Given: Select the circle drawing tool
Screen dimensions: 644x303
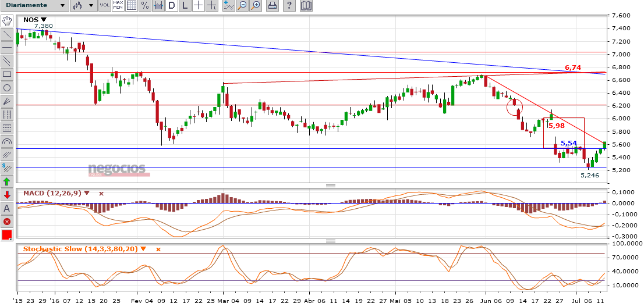Looking at the screenshot, I should [7, 88].
